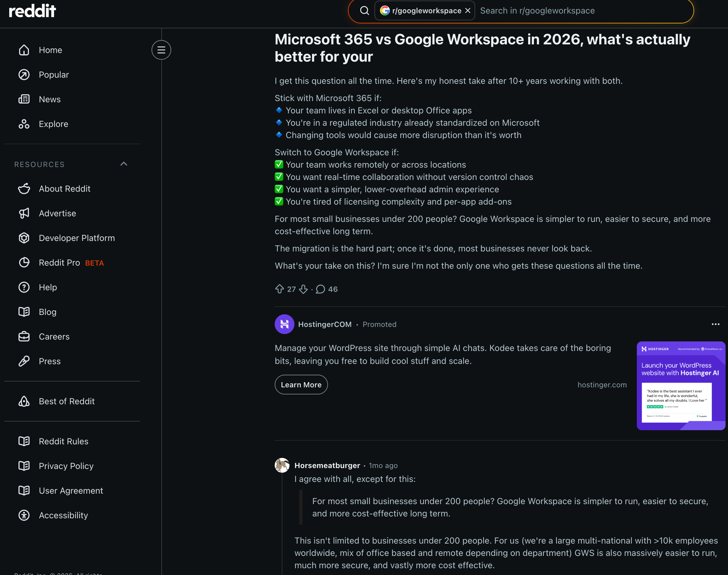Click the comment count 46
This screenshot has width=728, height=575.
pos(333,289)
